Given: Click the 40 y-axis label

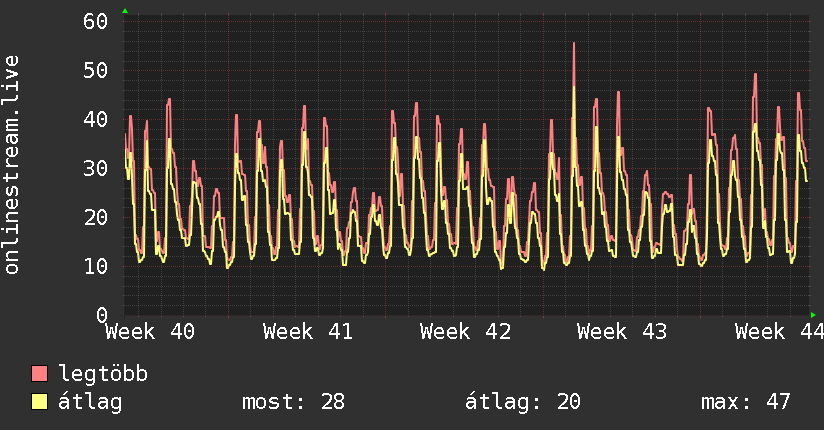Looking at the screenshot, I should (x=95, y=119).
